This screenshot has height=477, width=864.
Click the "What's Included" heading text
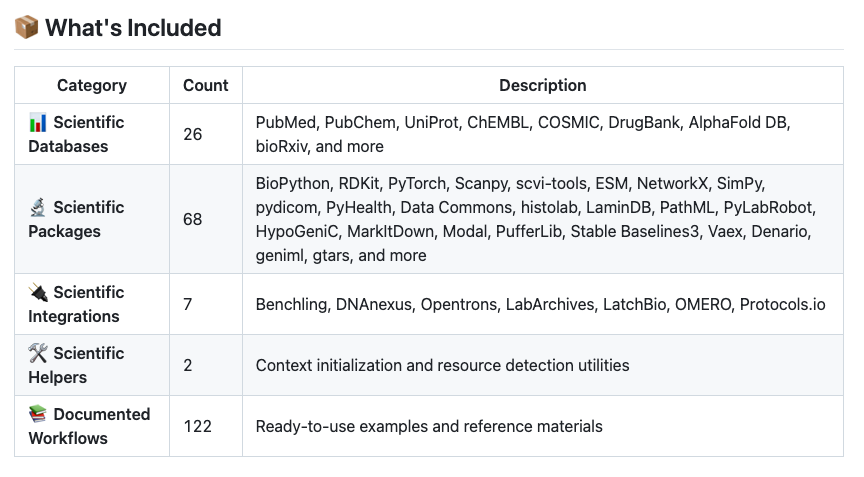pos(133,28)
